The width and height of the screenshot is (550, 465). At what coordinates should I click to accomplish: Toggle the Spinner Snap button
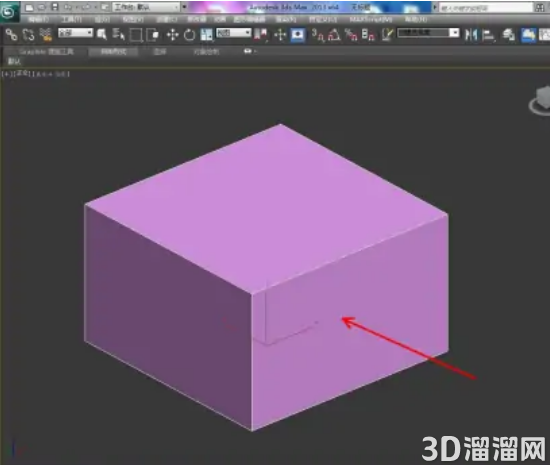[368, 35]
